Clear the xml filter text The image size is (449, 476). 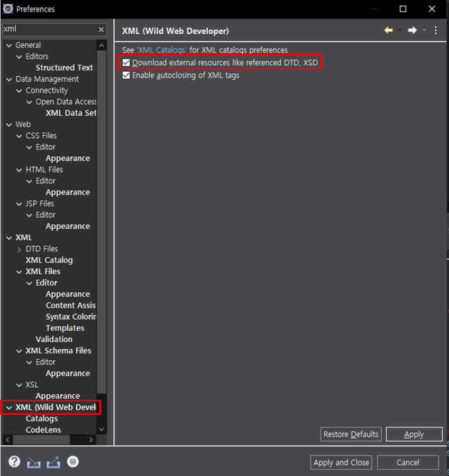click(101, 30)
